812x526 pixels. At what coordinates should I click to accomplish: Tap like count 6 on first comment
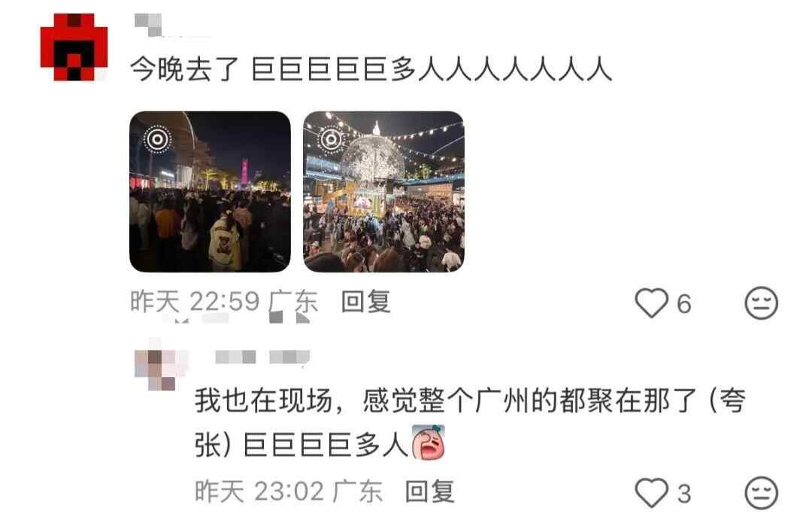[684, 304]
